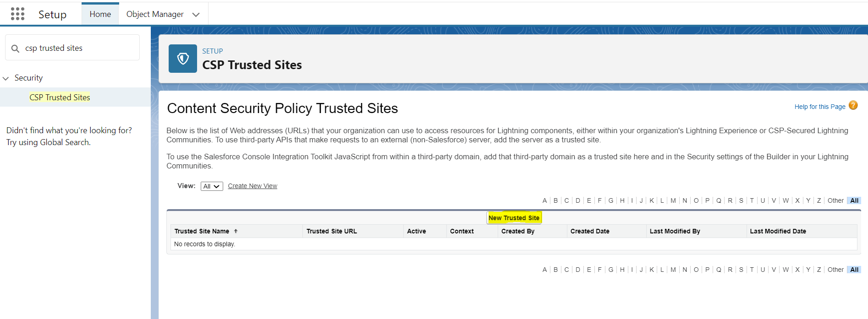
Task: Collapse the Security section chevron
Action: pos(6,78)
